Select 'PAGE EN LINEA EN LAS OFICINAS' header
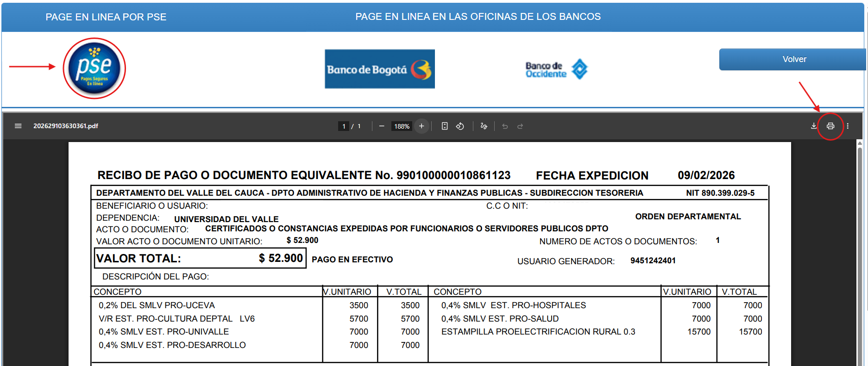Viewport: 868px width, 366px height. [x=478, y=17]
